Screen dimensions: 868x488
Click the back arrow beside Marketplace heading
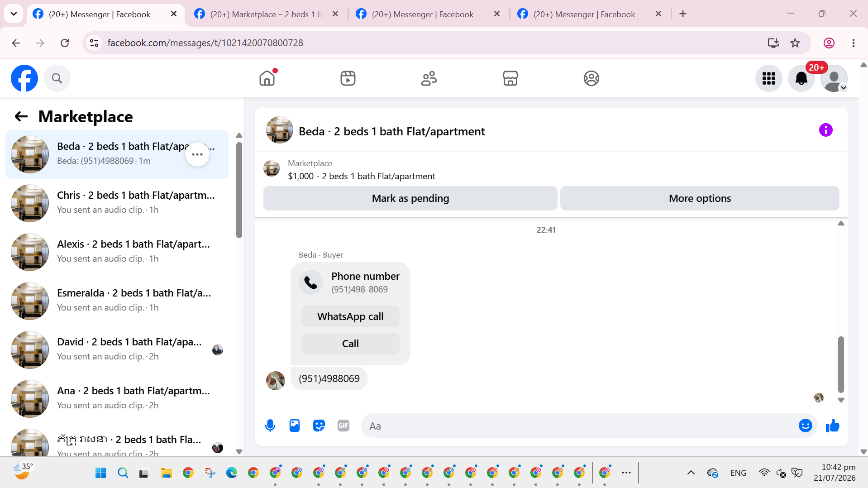click(x=21, y=116)
